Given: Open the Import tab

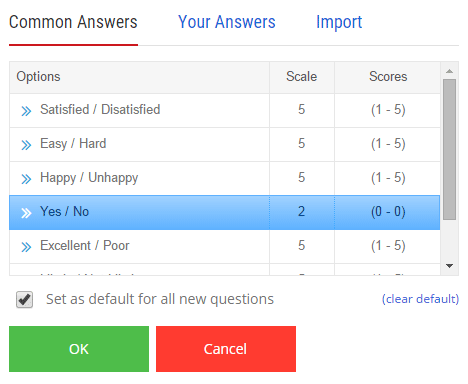Looking at the screenshot, I should [339, 22].
